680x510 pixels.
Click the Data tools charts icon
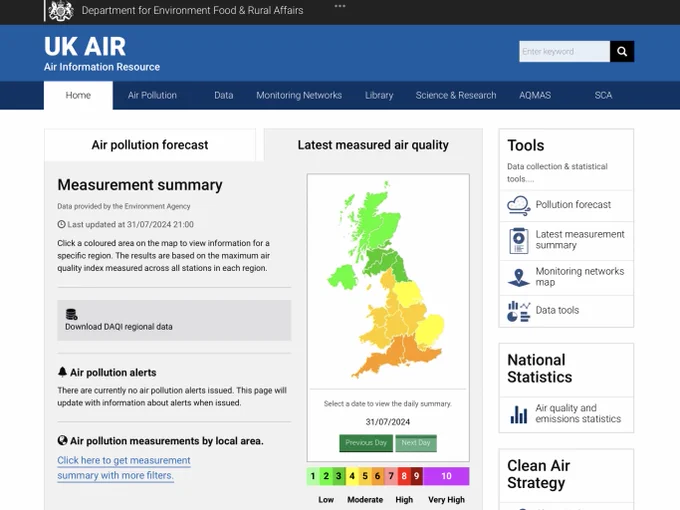[x=519, y=311]
